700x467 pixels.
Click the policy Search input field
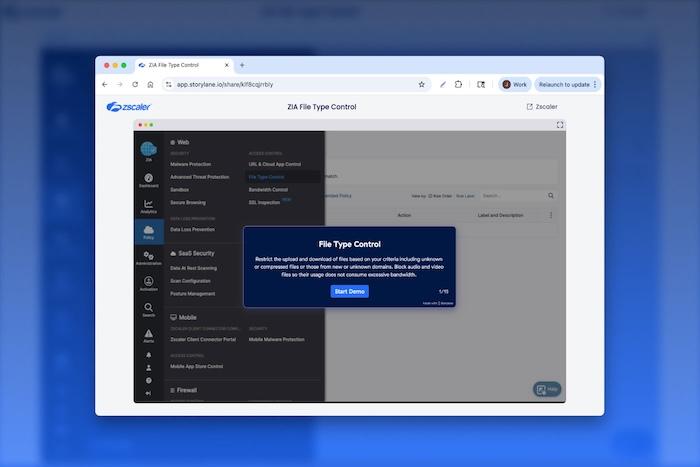point(513,196)
